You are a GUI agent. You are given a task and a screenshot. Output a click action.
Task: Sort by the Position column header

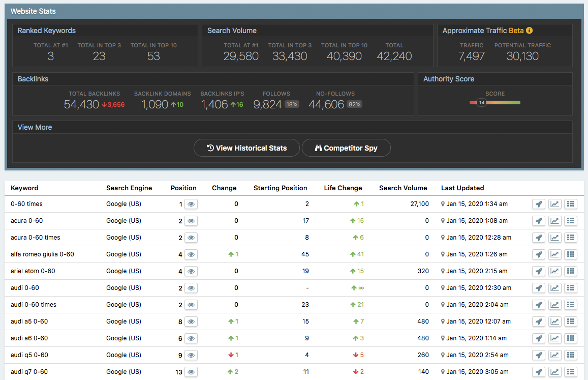(183, 188)
